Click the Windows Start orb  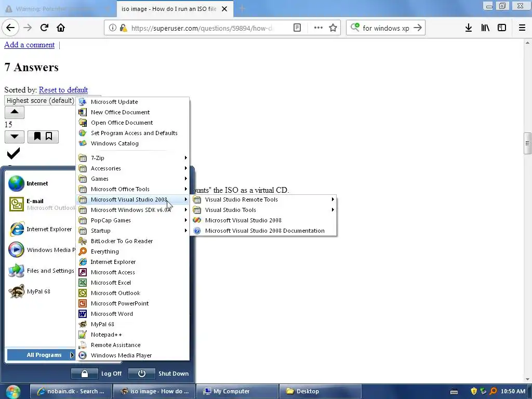point(13,392)
